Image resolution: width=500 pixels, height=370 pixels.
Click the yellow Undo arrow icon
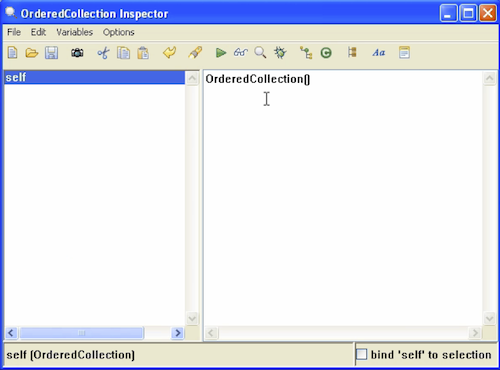pos(169,53)
